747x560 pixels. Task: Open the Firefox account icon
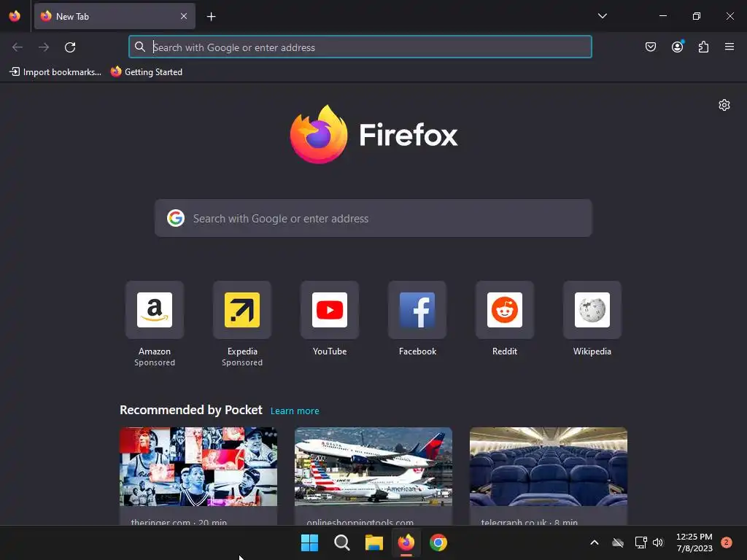(x=677, y=47)
